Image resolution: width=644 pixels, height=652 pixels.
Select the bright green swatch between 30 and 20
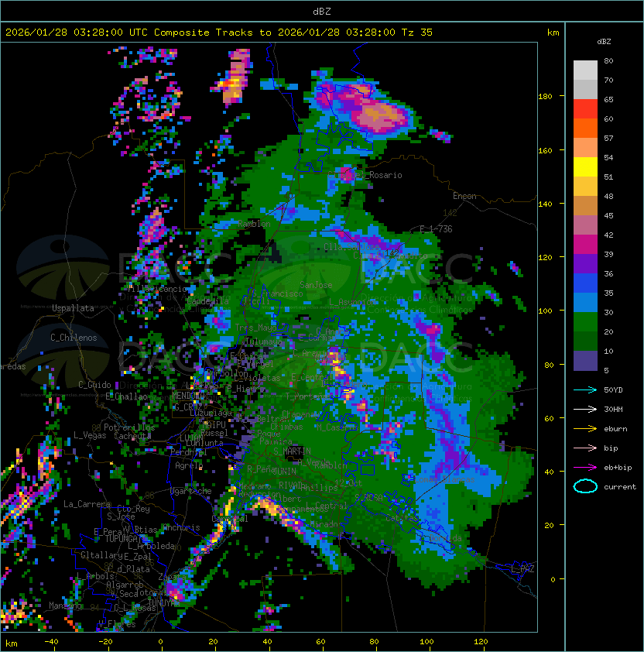585,322
